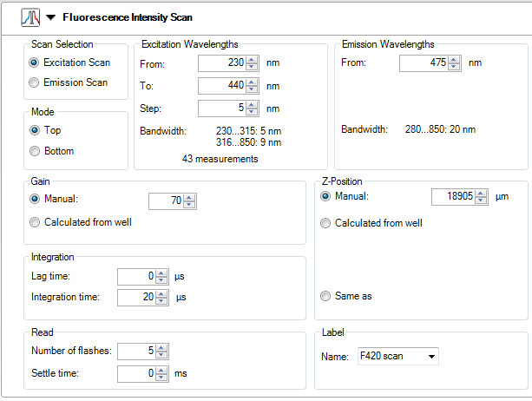Decrease the excitation To wavelength
The width and height of the screenshot is (532, 401).
point(252,89)
